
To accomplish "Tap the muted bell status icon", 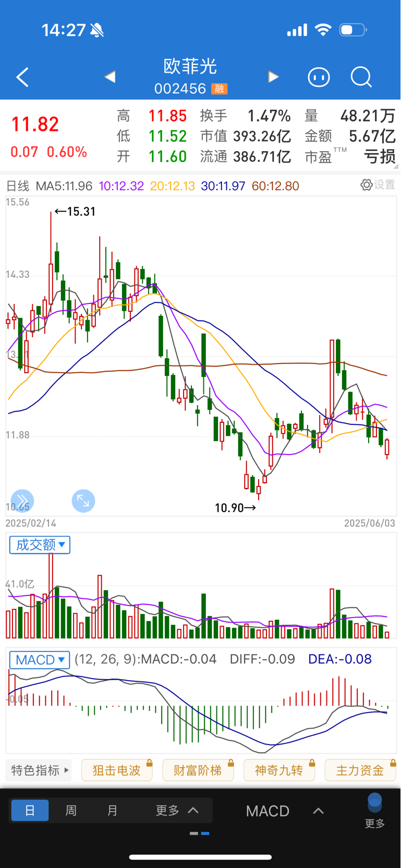I will coord(97,31).
